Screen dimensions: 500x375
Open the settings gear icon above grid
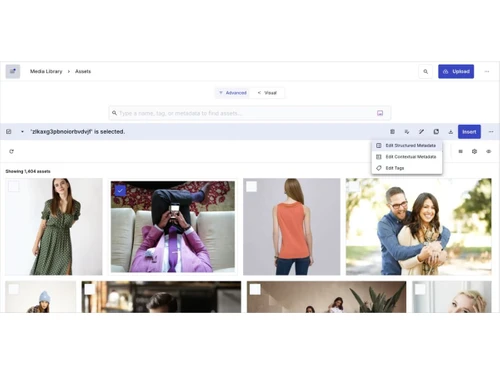[474, 151]
